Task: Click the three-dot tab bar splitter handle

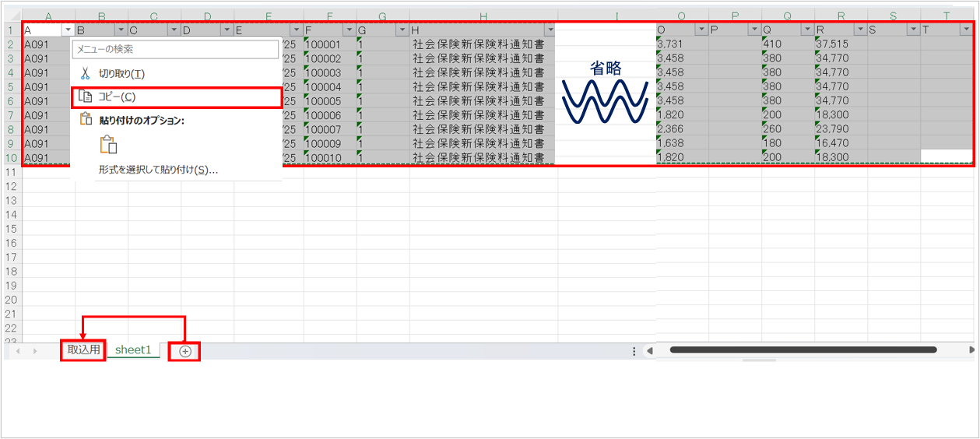Action: (635, 351)
